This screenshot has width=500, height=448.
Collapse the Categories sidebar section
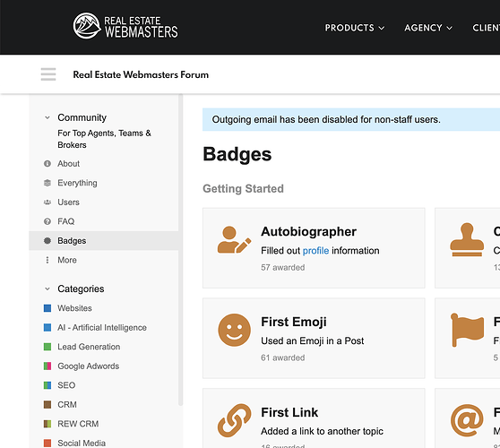(x=47, y=289)
